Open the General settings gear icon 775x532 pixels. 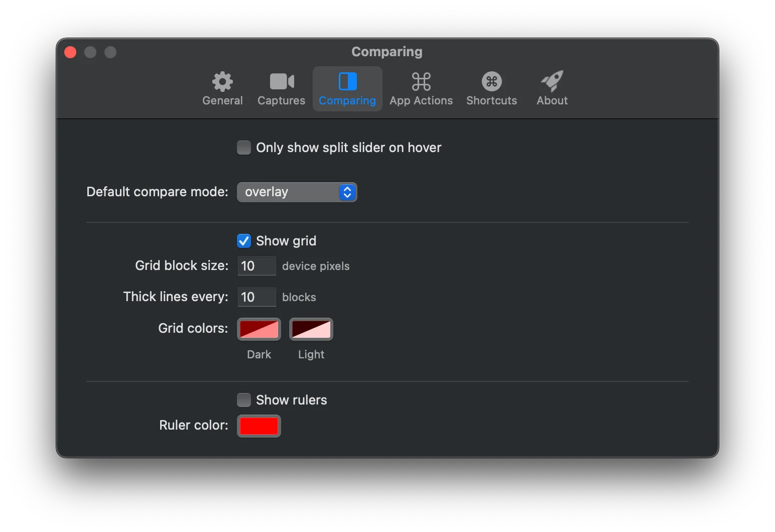coord(222,81)
